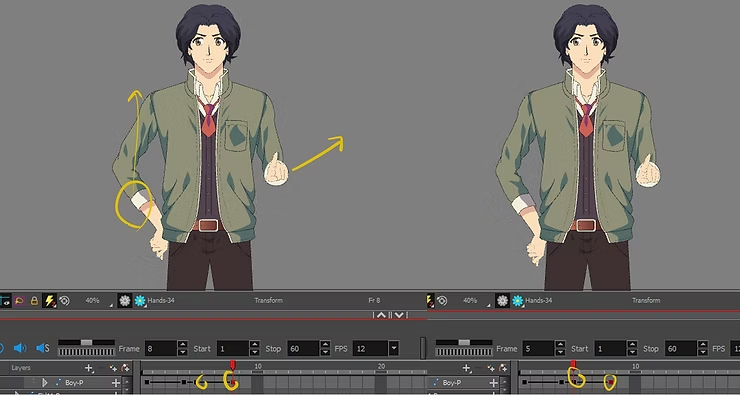Select the right Boy-P layer name
This screenshot has height=395, width=740.
tap(452, 383)
